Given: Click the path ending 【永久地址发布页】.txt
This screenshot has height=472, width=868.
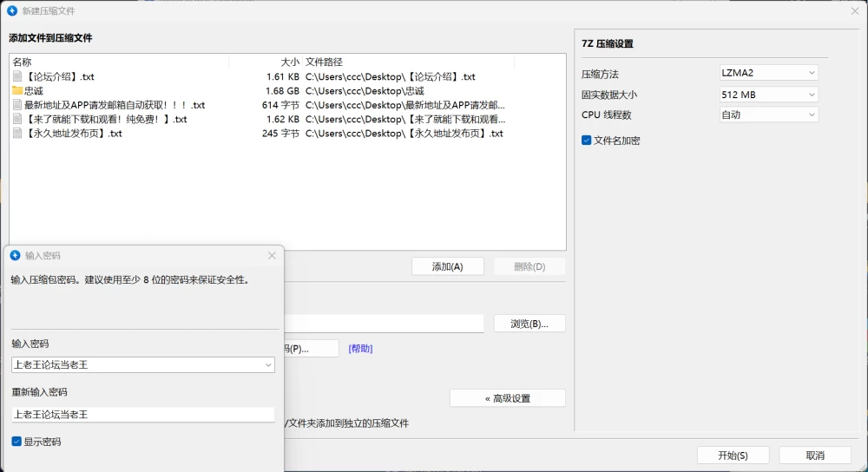Looking at the screenshot, I should pyautogui.click(x=404, y=134).
